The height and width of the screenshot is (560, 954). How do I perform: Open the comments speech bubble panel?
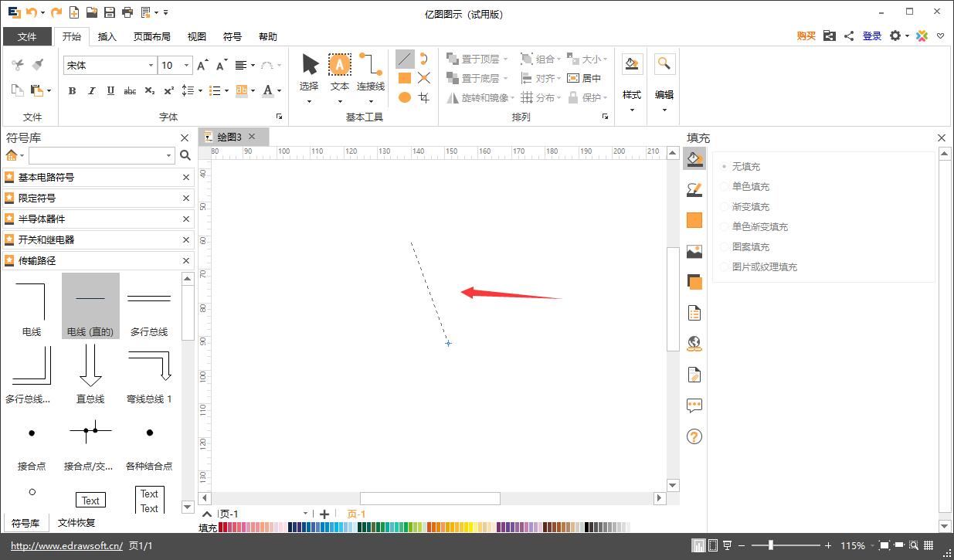(694, 406)
